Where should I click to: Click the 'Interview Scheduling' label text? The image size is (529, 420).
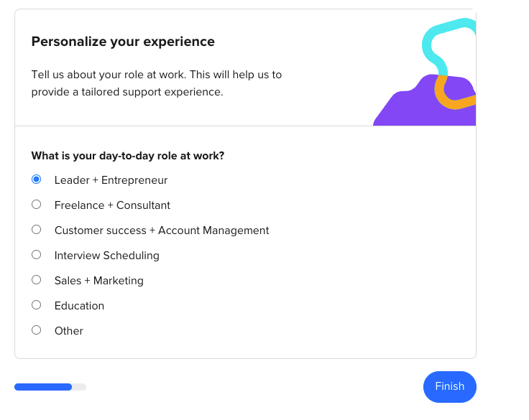(x=107, y=256)
